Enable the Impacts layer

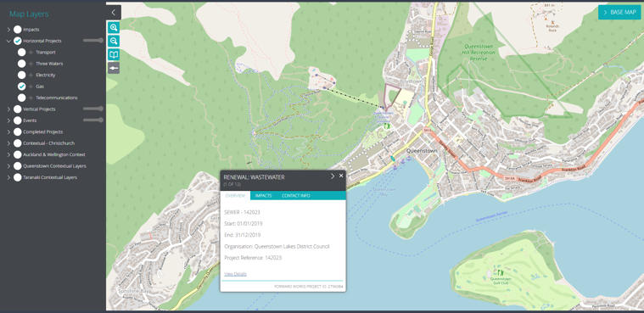tap(17, 30)
